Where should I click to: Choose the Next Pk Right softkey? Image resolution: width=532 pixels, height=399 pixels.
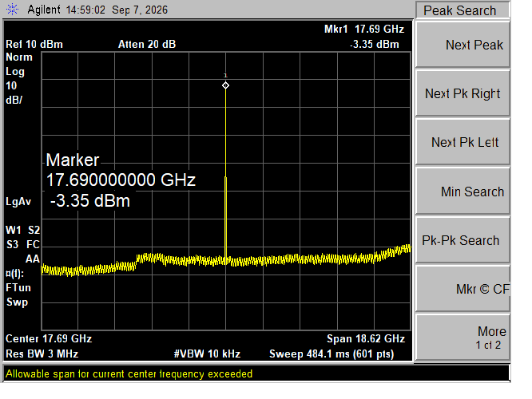[463, 93]
